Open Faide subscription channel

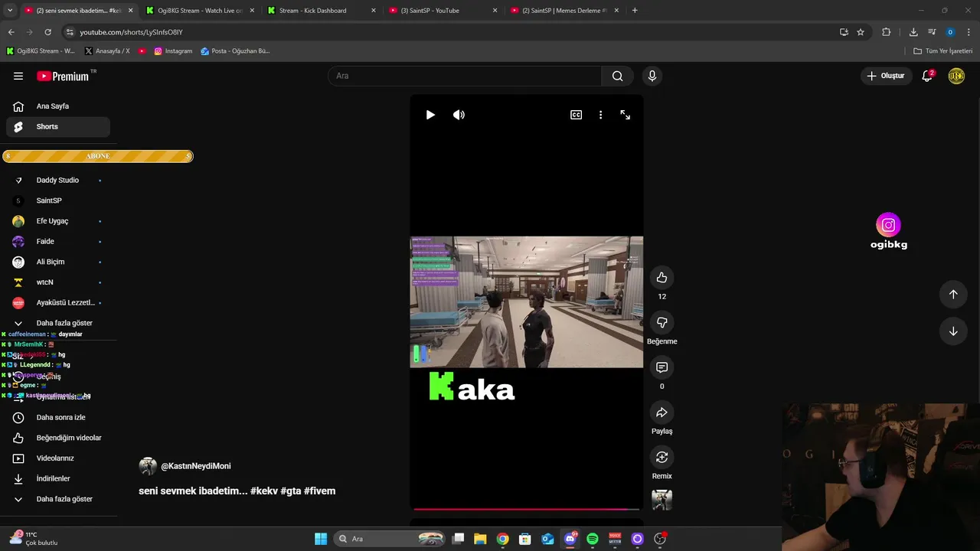(x=58, y=242)
